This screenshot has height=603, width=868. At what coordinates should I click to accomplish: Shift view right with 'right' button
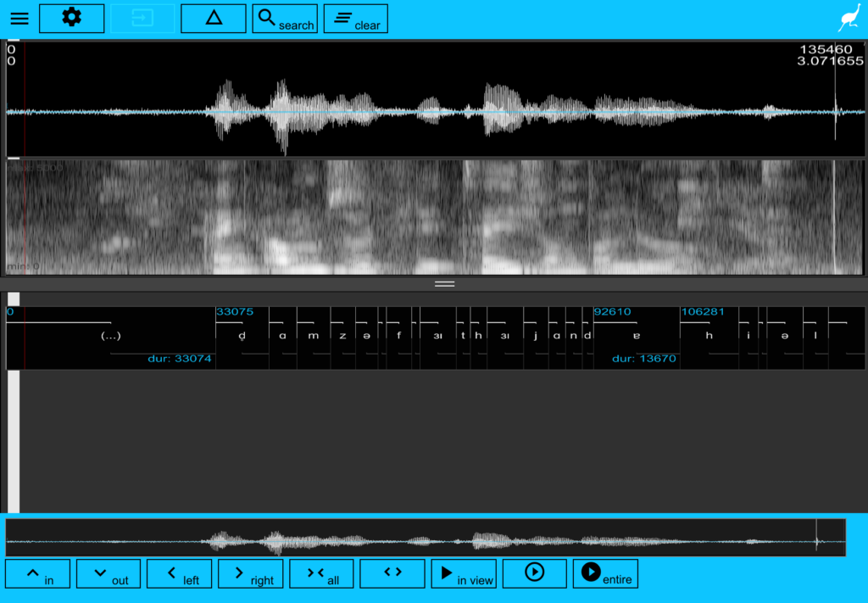[x=251, y=573]
